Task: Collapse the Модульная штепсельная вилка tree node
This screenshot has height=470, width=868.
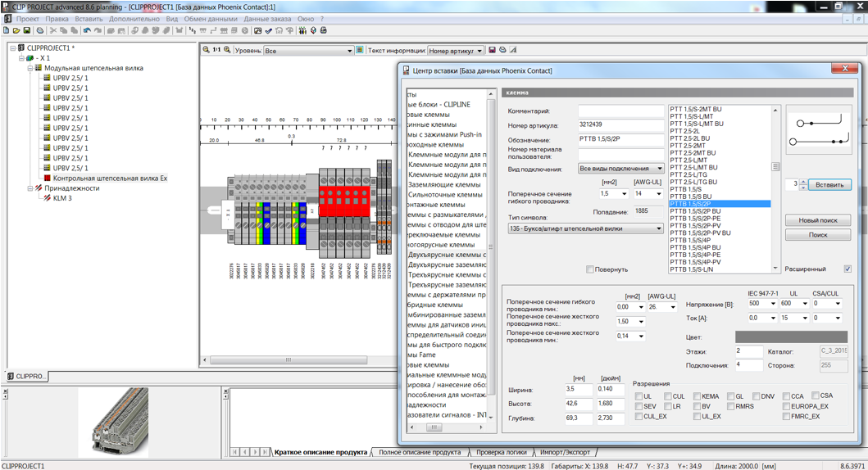Action: coord(31,68)
